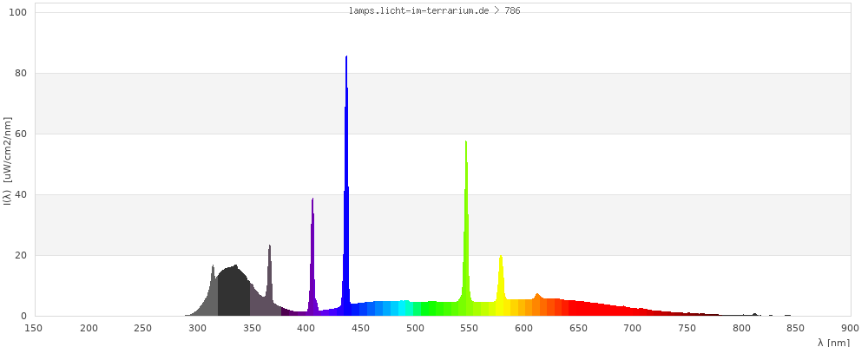Click the lamps.licht-im-terrarium.de > 786 title
Image resolution: width=868 pixels, height=347 pixels.
(x=435, y=10)
